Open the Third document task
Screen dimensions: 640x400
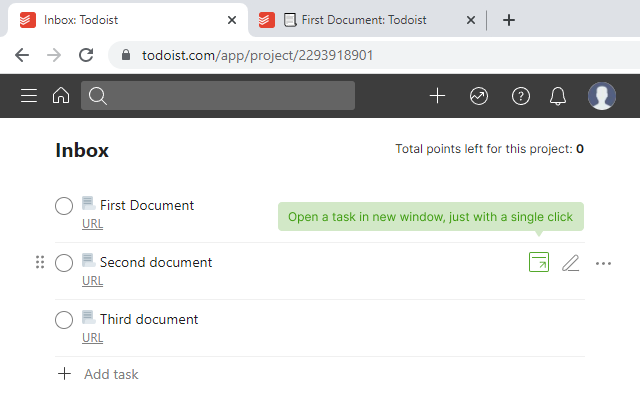click(x=149, y=319)
